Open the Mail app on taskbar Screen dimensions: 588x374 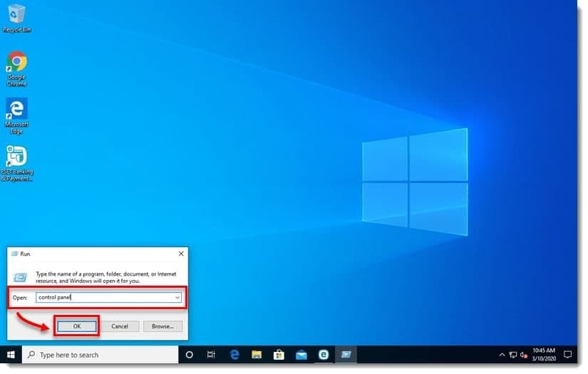[x=301, y=354]
